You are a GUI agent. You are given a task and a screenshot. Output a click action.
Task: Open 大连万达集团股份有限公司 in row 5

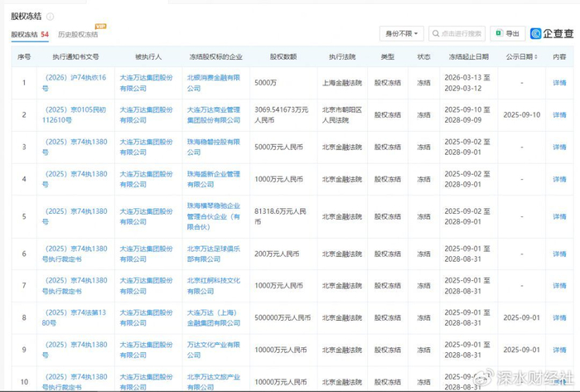(x=146, y=216)
